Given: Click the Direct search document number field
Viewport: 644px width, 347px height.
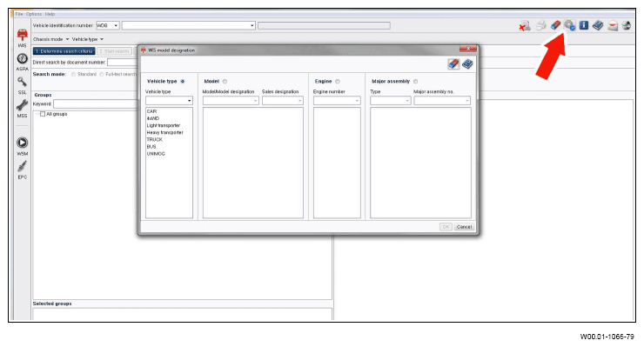Looking at the screenshot, I should tap(123, 63).
